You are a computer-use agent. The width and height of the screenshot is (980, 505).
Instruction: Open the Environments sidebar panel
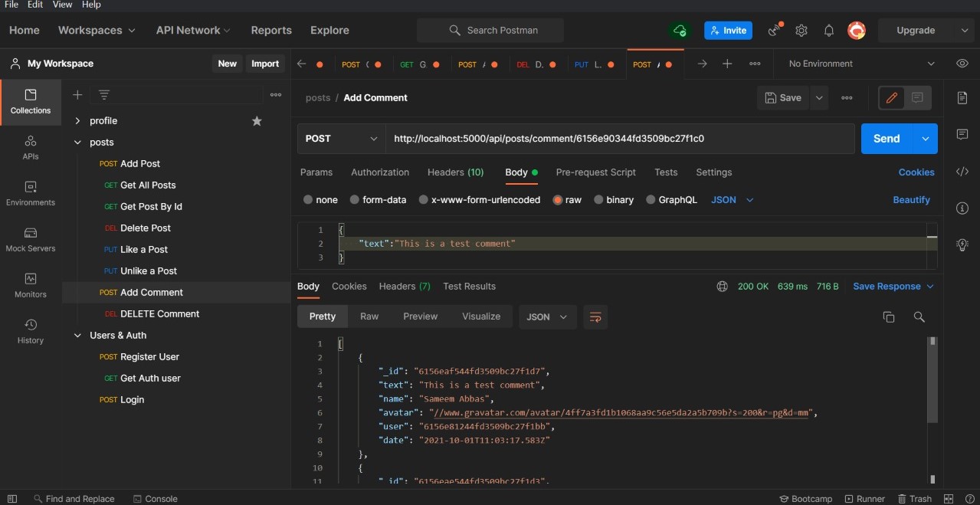[x=31, y=194]
